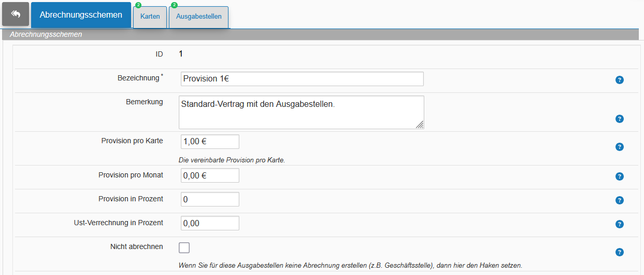Viewport: 644px width, 275px height.
Task: Click the Provision pro Monat input
Action: (210, 175)
